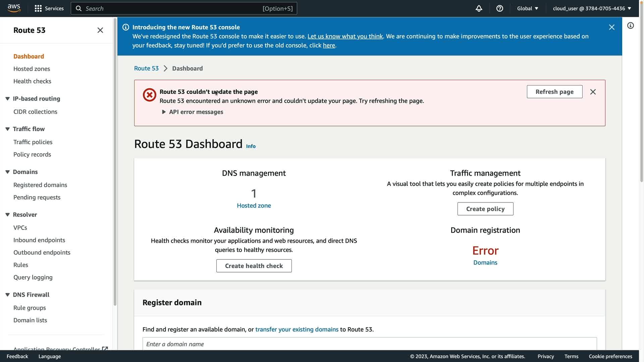Screen dimensions: 644x362
Task: Collapse the IP-based routing section
Action: click(7, 99)
